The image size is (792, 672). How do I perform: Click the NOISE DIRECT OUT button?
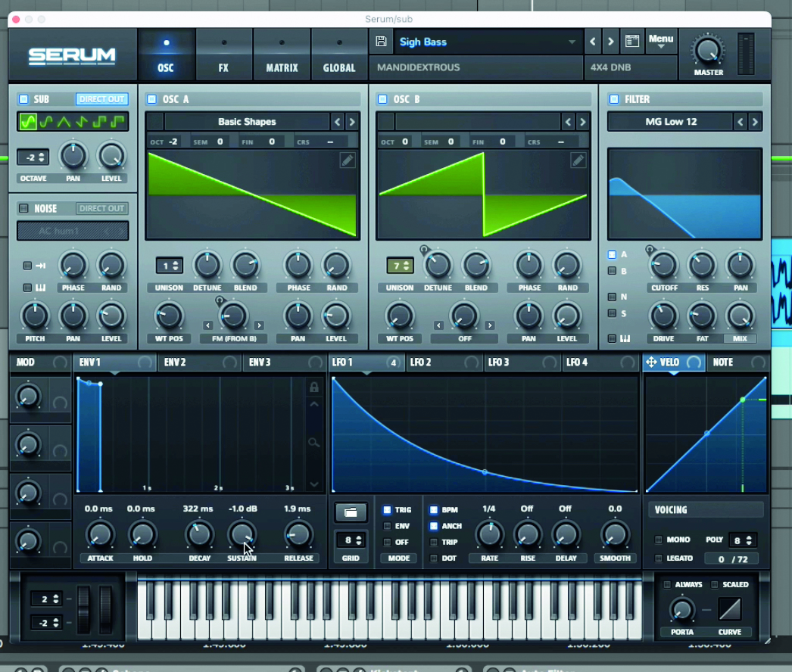[102, 208]
